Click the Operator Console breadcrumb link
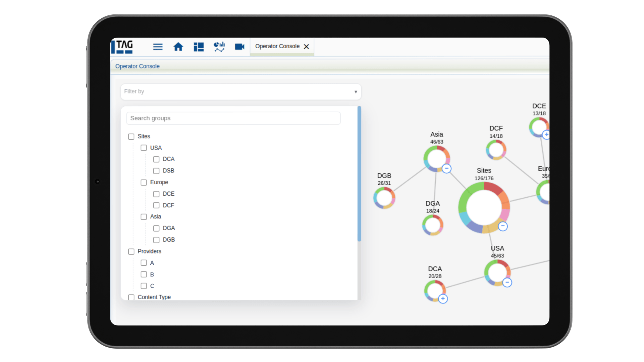Screen dimensions: 644x362 pyautogui.click(x=137, y=66)
